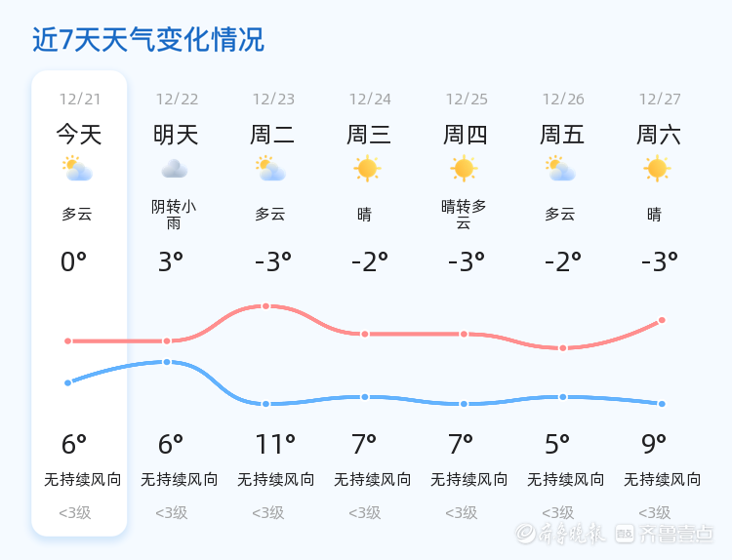Click the 周二 partly cloudy icon
The height and width of the screenshot is (560, 732).
(x=270, y=169)
